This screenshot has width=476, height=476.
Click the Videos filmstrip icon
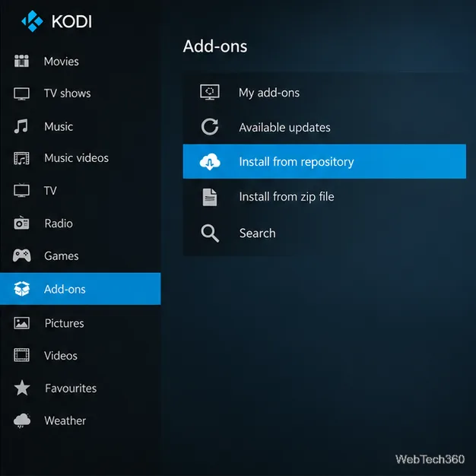tap(21, 355)
